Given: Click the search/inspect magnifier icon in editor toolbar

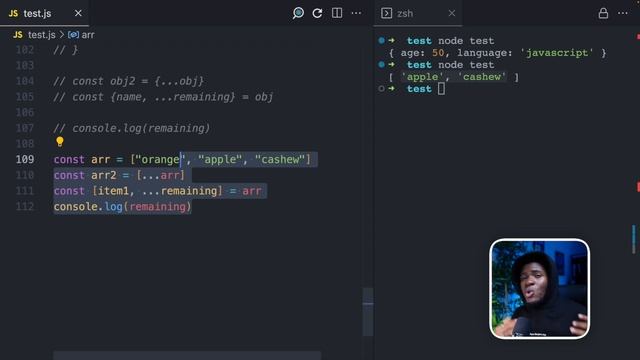Looking at the screenshot, I should (298, 13).
